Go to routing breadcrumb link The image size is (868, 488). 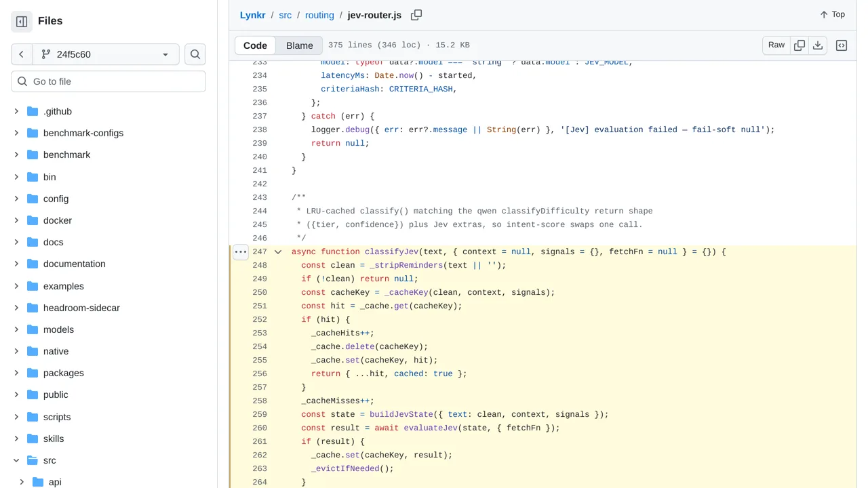click(319, 15)
